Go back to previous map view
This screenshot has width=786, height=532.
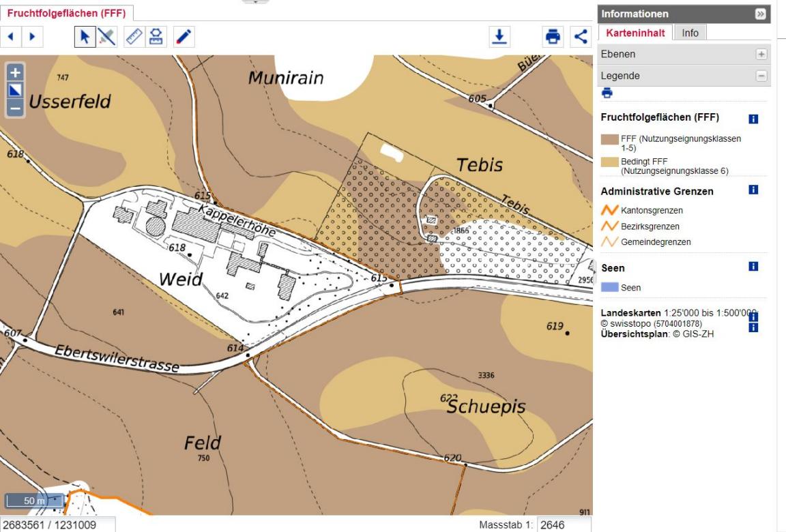tap(11, 37)
